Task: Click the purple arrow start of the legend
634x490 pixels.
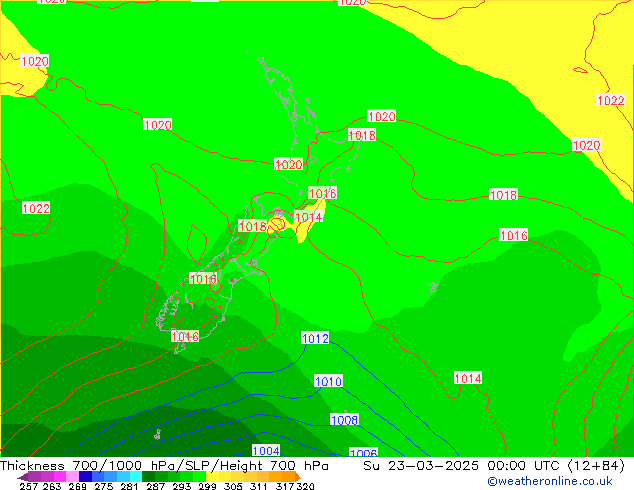Action: click(x=23, y=476)
